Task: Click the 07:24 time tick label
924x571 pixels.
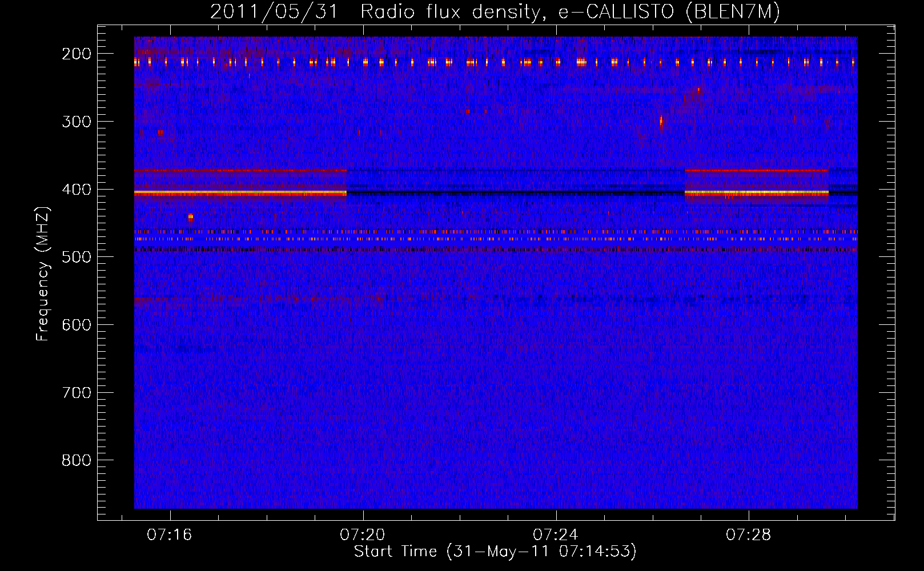Action: 556,535
